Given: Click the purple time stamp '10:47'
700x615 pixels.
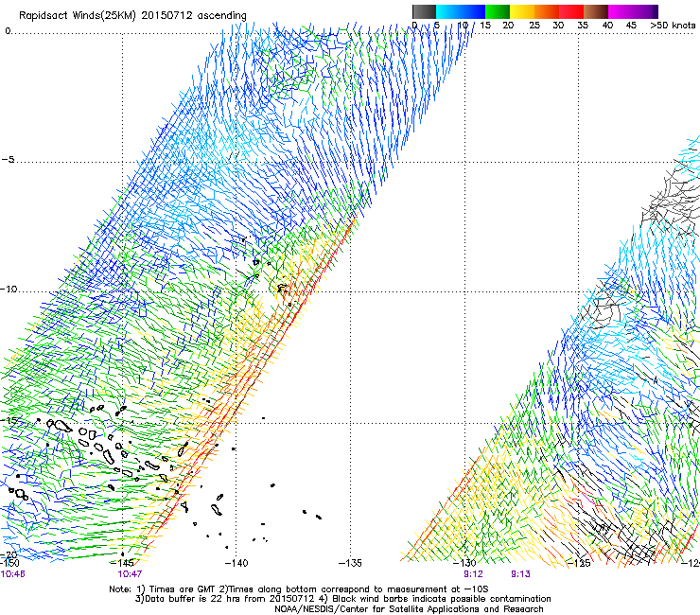Looking at the screenshot, I should 130,574.
